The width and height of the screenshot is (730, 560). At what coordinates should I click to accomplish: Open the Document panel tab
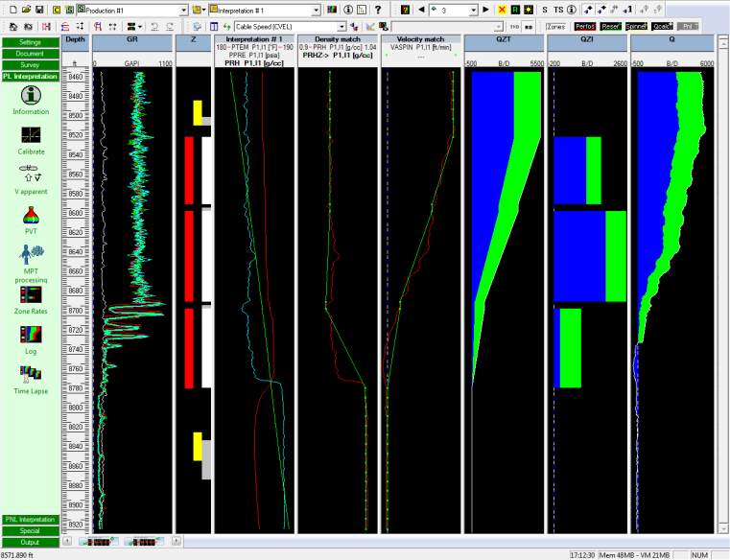[x=31, y=54]
